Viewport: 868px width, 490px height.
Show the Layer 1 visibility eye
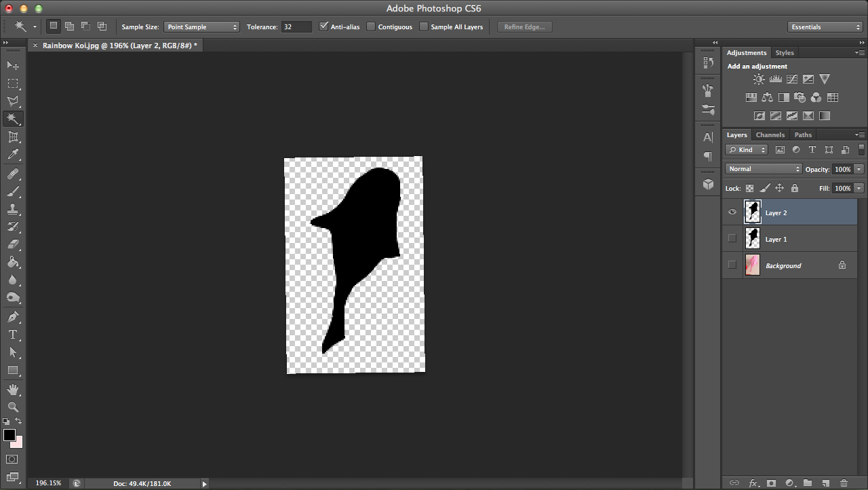coord(732,238)
